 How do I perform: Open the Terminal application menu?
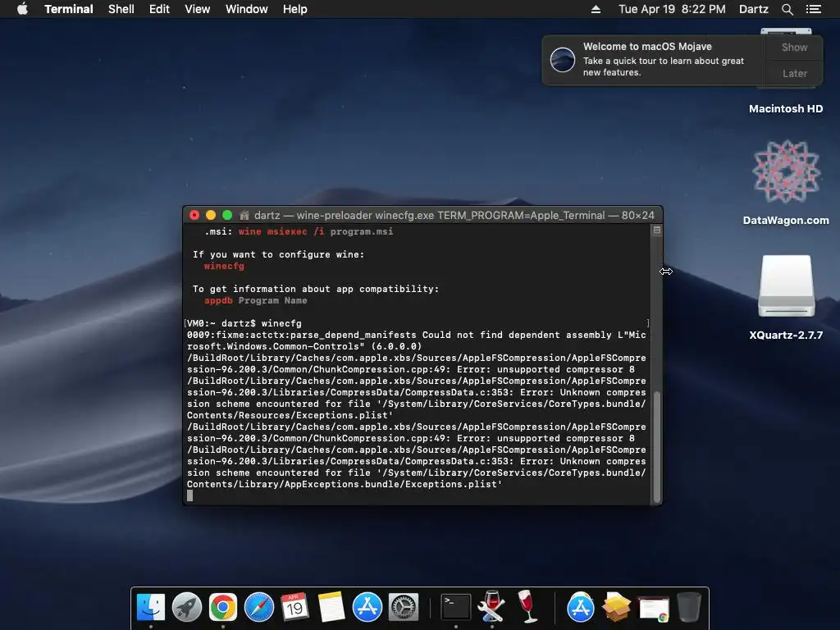click(x=69, y=9)
